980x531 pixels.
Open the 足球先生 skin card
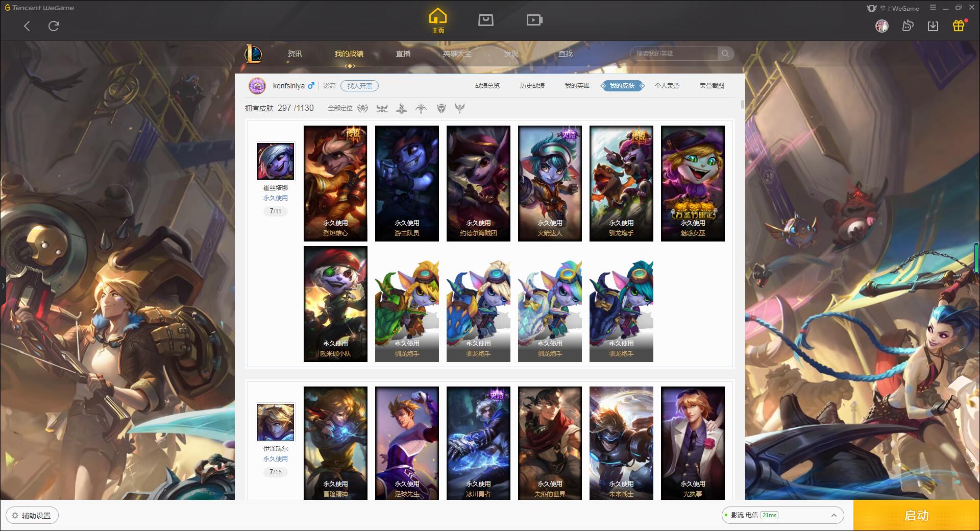(x=407, y=443)
